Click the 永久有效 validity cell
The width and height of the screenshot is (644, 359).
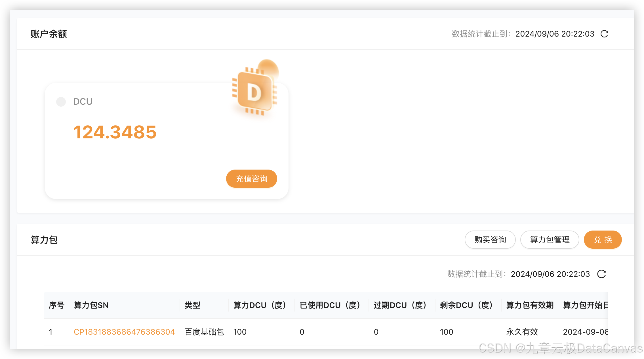pos(522,332)
